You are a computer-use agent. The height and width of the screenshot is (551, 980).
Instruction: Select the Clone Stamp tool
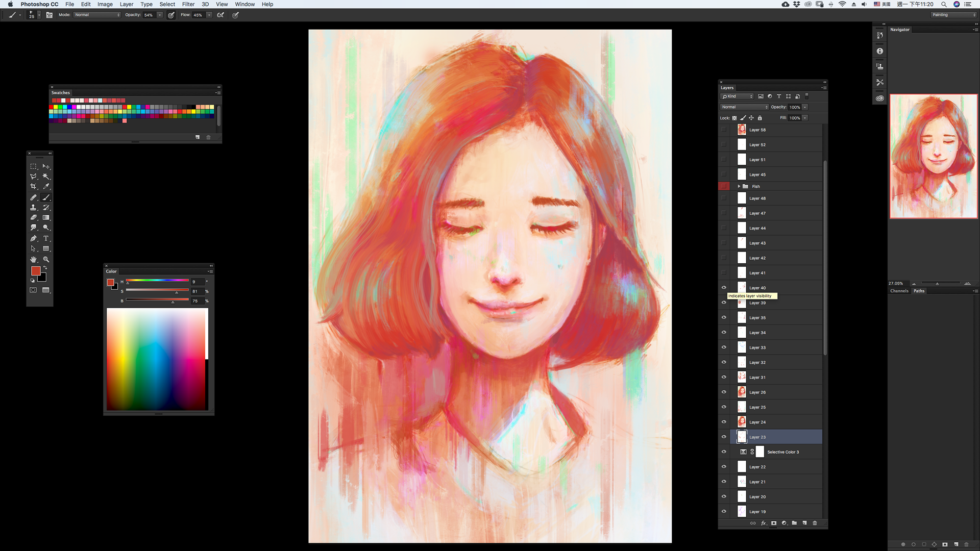34,208
